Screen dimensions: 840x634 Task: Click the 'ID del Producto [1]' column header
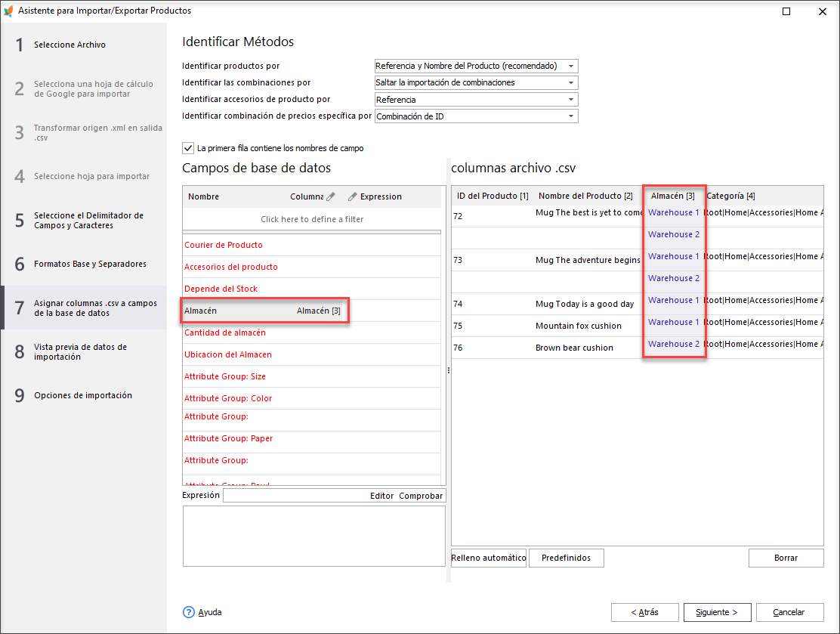[493, 196]
